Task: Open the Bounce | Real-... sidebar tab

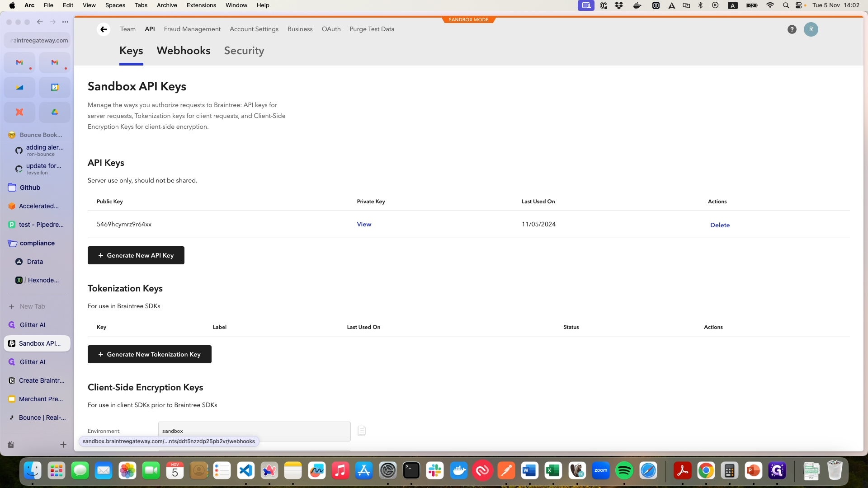Action: [37, 418]
